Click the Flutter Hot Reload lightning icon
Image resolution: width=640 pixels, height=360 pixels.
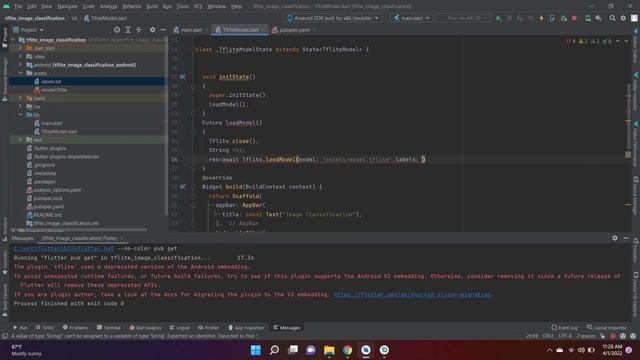(542, 18)
